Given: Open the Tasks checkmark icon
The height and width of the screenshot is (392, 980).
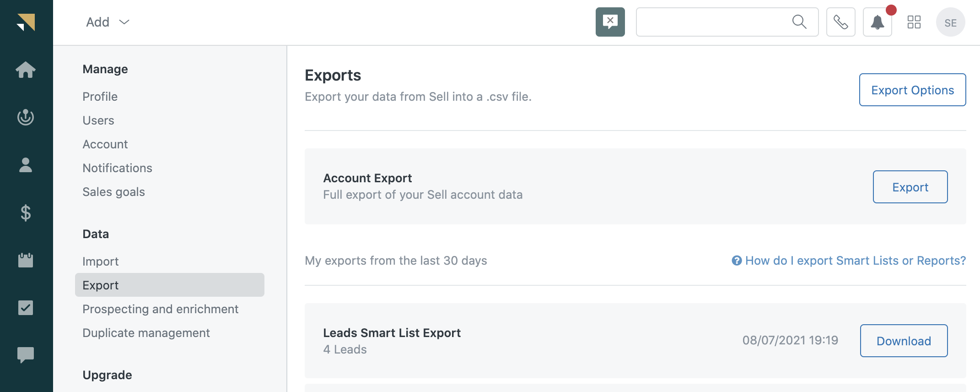Looking at the screenshot, I should coord(26,308).
